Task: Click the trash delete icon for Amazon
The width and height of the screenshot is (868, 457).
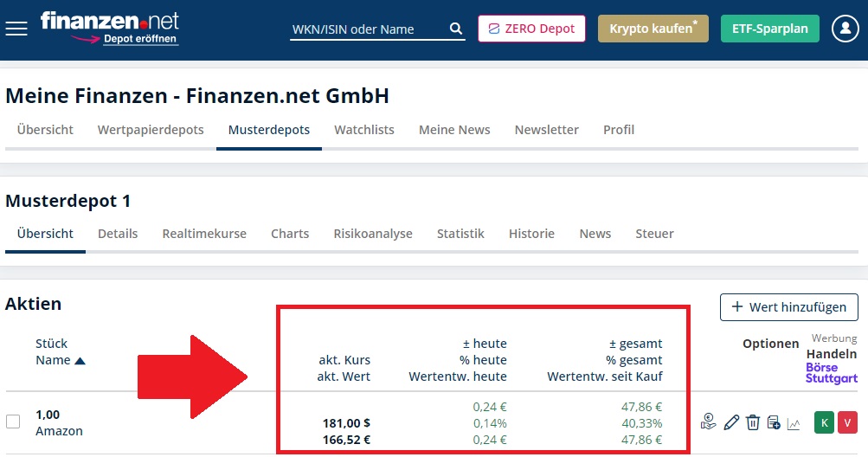Action: click(x=753, y=422)
